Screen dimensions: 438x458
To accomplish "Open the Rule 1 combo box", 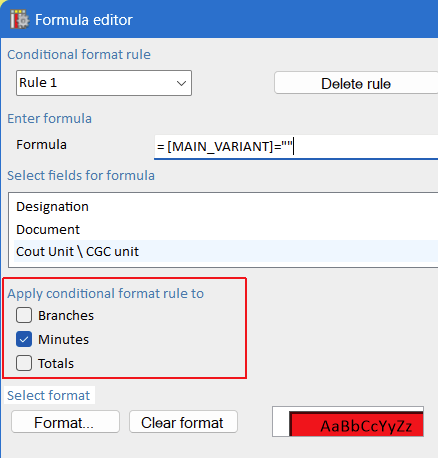I will pos(104,83).
